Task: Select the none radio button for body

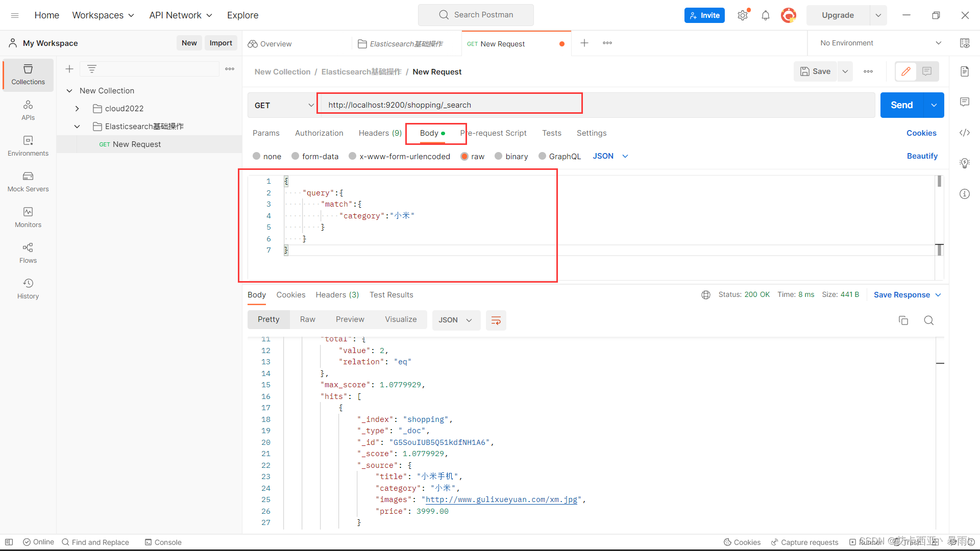Action: coord(257,156)
